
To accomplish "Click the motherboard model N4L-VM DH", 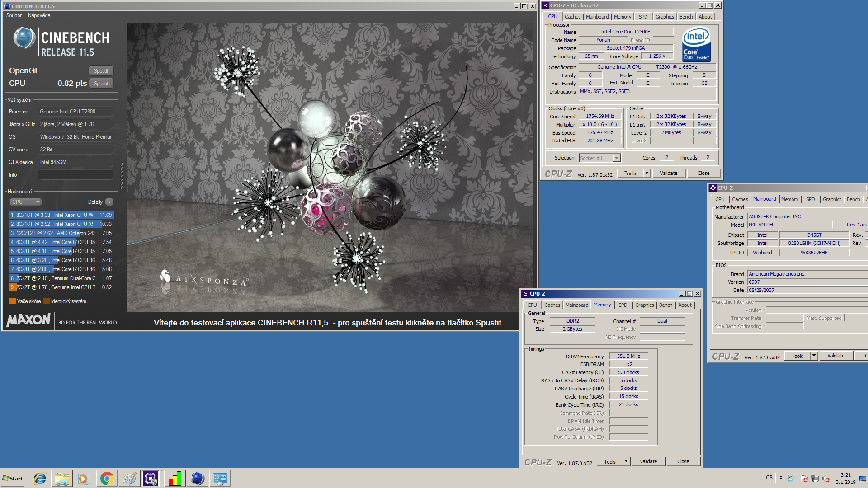I will 789,225.
